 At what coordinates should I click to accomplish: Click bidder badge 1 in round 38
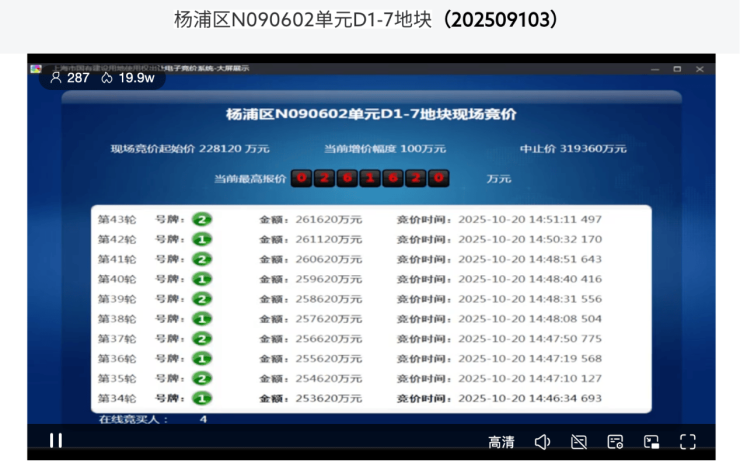click(x=202, y=319)
